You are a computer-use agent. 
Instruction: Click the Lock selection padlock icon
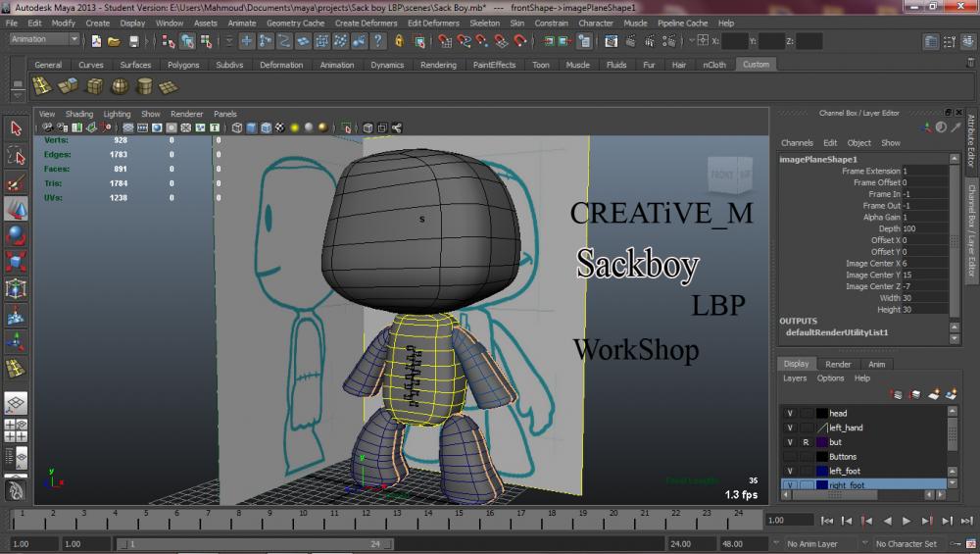[x=399, y=41]
